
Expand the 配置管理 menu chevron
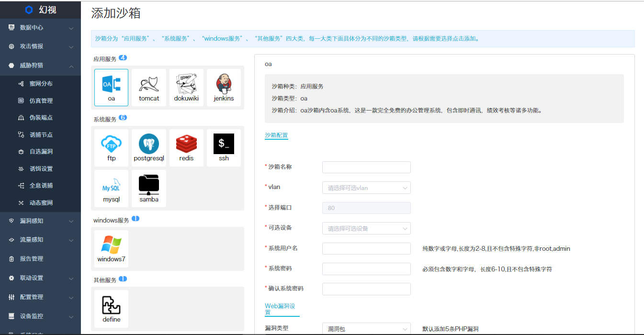71,298
